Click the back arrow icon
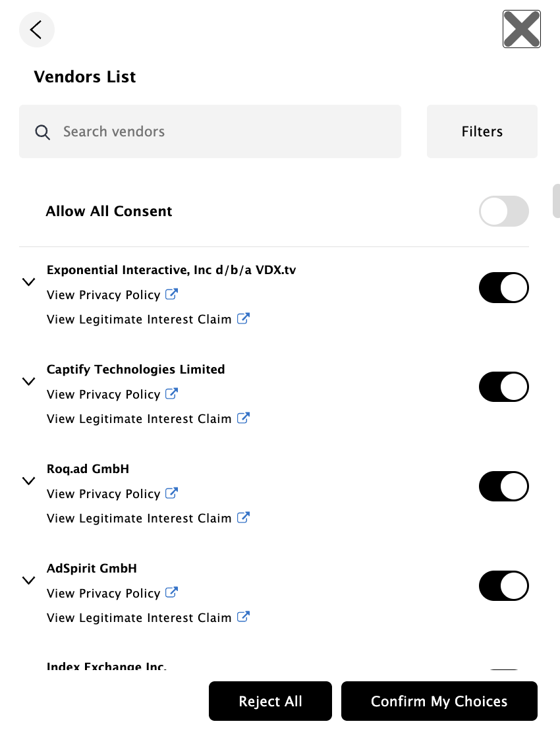 tap(36, 30)
